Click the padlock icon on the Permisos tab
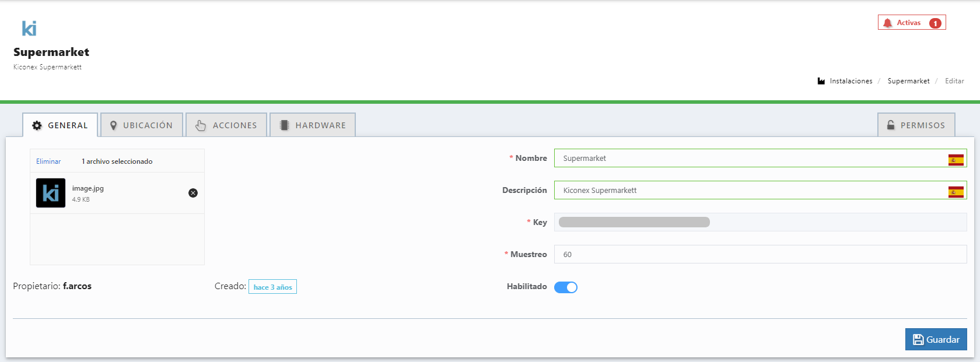The width and height of the screenshot is (980, 362). 891,125
